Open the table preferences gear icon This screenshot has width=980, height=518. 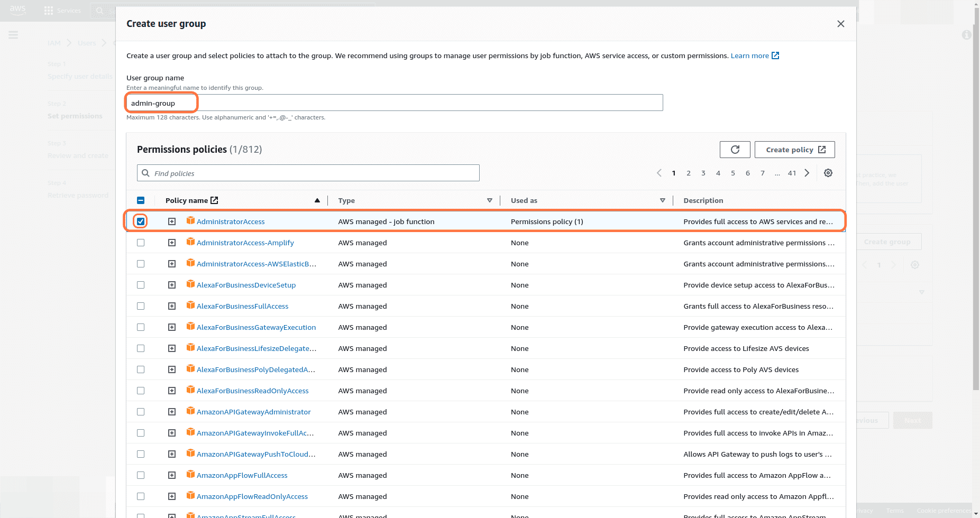tap(828, 173)
